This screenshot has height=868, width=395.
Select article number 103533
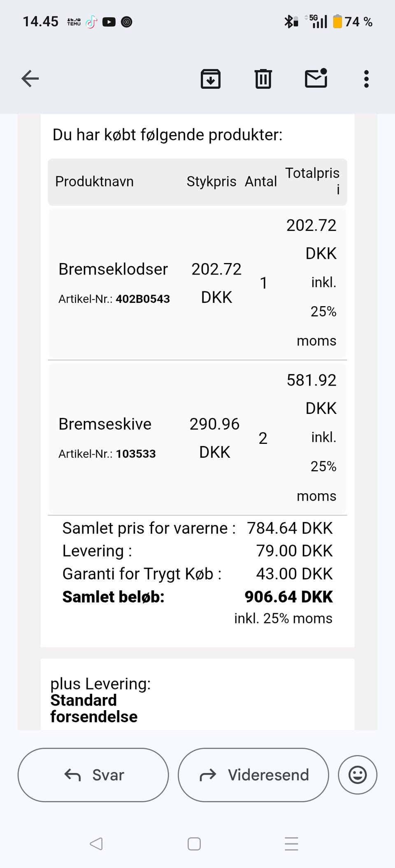point(136,454)
